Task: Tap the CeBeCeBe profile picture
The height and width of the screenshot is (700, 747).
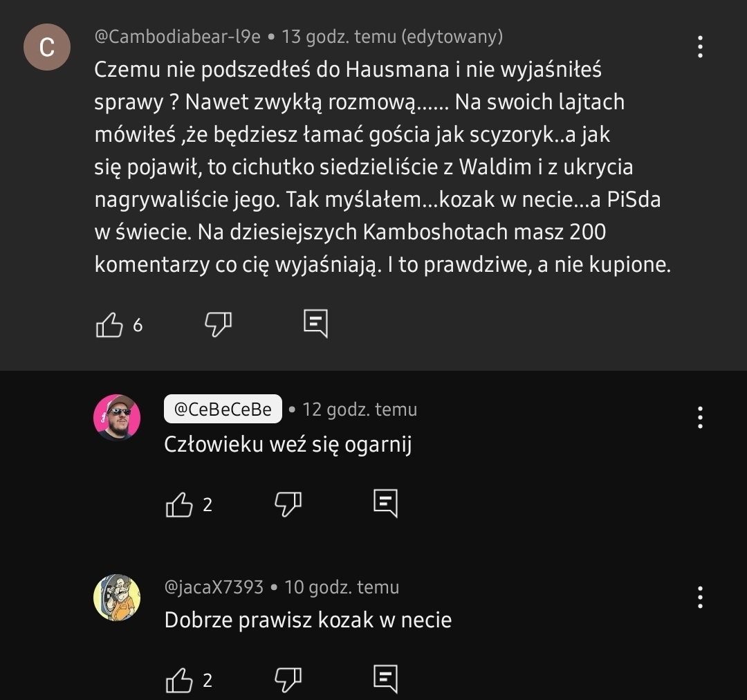Action: tap(117, 418)
